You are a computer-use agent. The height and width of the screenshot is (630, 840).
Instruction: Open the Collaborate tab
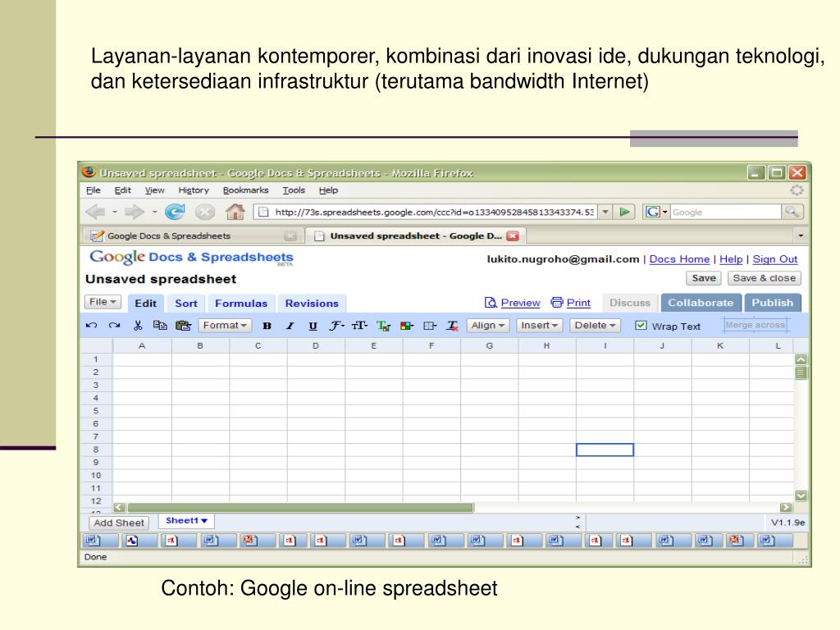701,303
